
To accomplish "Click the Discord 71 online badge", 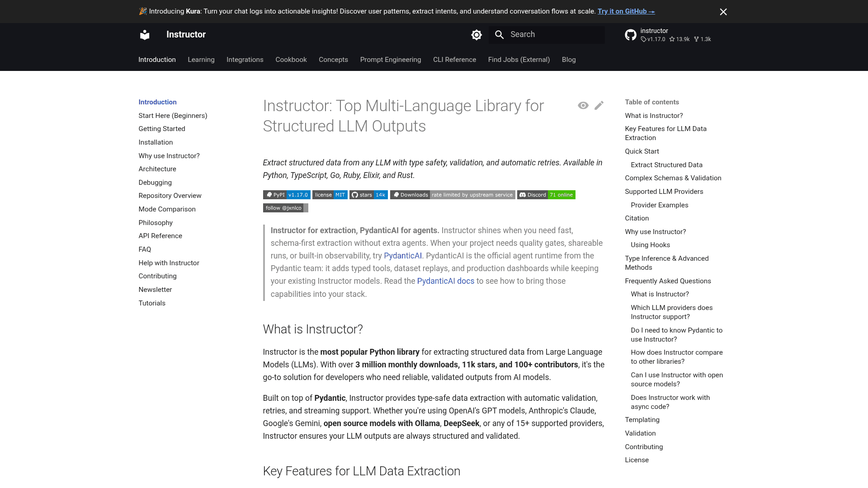I will (546, 195).
